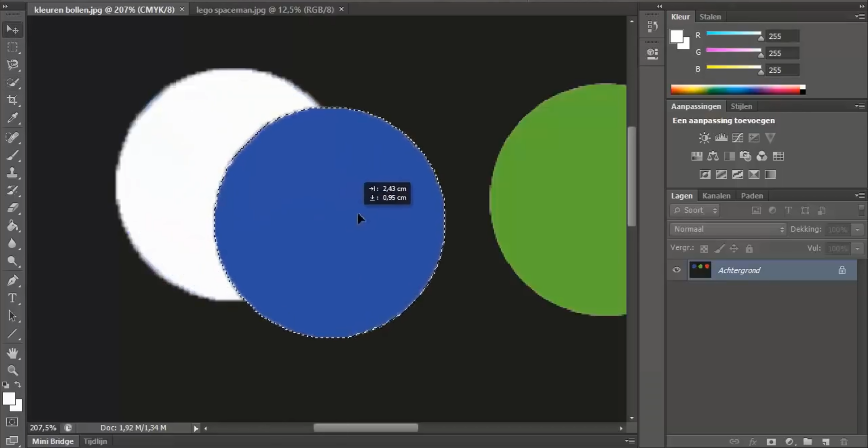The width and height of the screenshot is (868, 448).
Task: Open the Normaal blend mode dropdown
Action: coord(728,229)
